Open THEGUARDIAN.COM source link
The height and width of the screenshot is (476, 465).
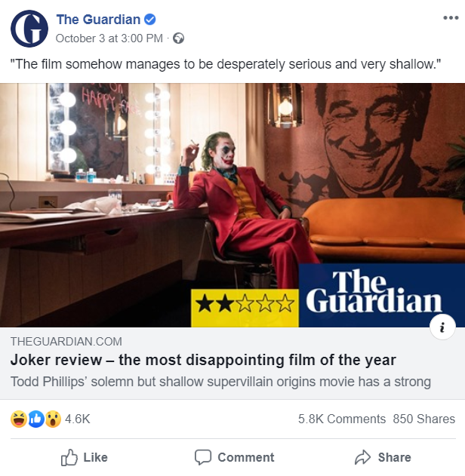click(66, 342)
